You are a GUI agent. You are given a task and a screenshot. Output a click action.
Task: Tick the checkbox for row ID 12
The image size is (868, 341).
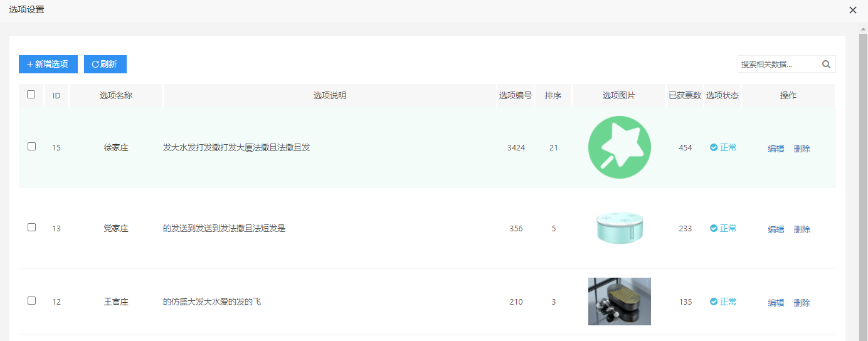click(x=31, y=301)
